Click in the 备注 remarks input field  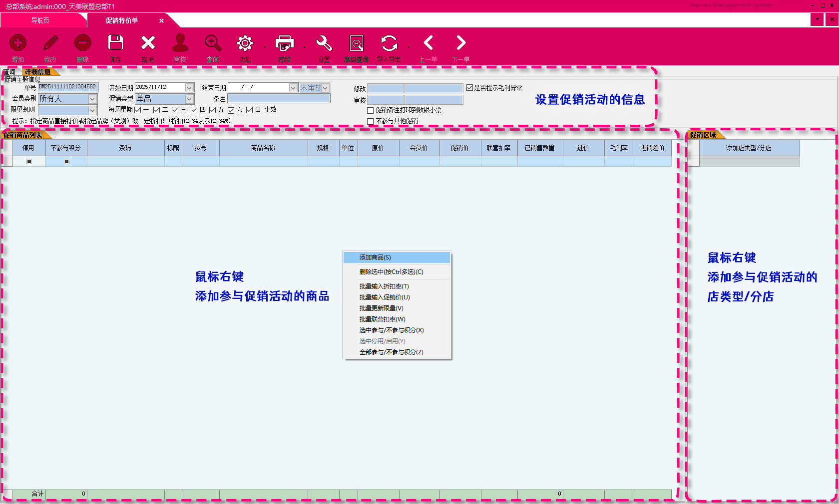click(279, 98)
